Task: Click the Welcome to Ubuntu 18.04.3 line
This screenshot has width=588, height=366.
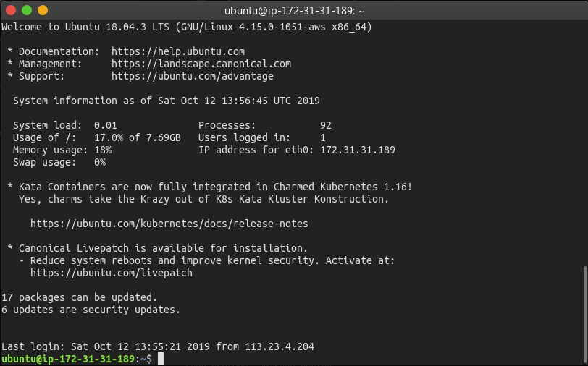Action: pos(187,27)
